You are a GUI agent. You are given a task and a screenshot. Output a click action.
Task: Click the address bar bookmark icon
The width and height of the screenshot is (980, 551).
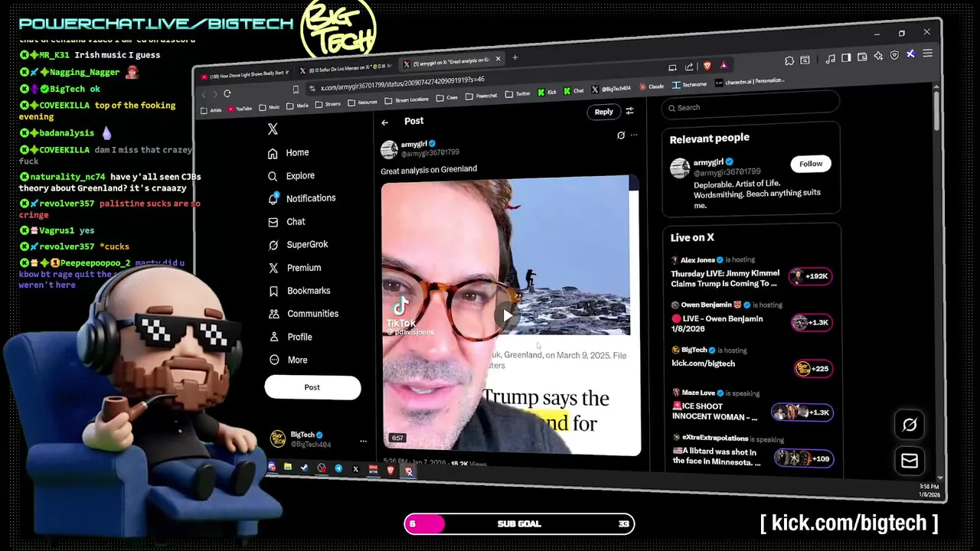pos(296,90)
